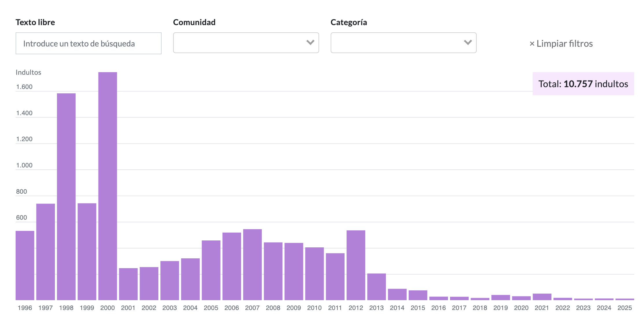
Task: Click the 1996 bar
Action: [25, 266]
